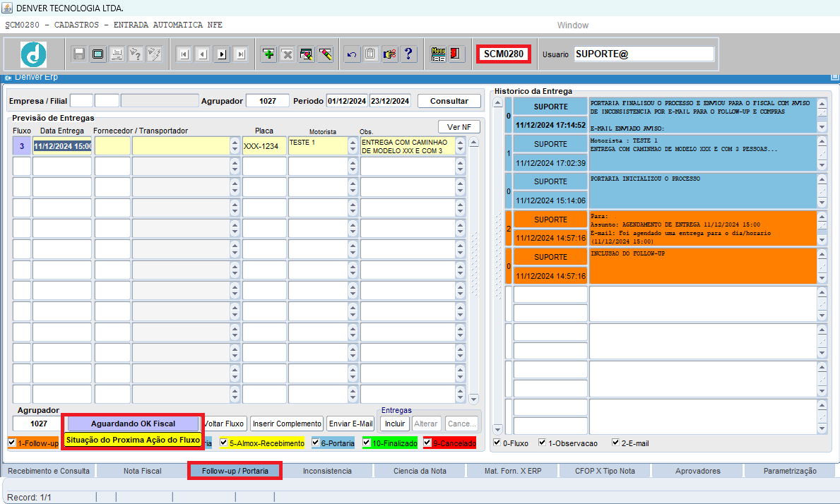Click the execute-query lightning icon

click(x=154, y=54)
